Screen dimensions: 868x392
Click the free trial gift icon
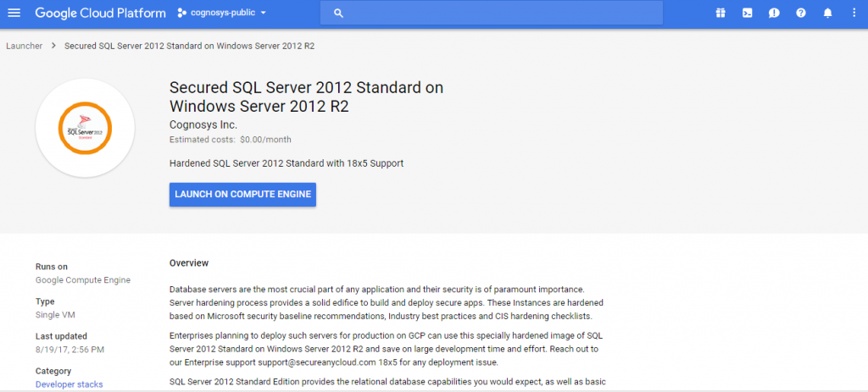pos(720,13)
